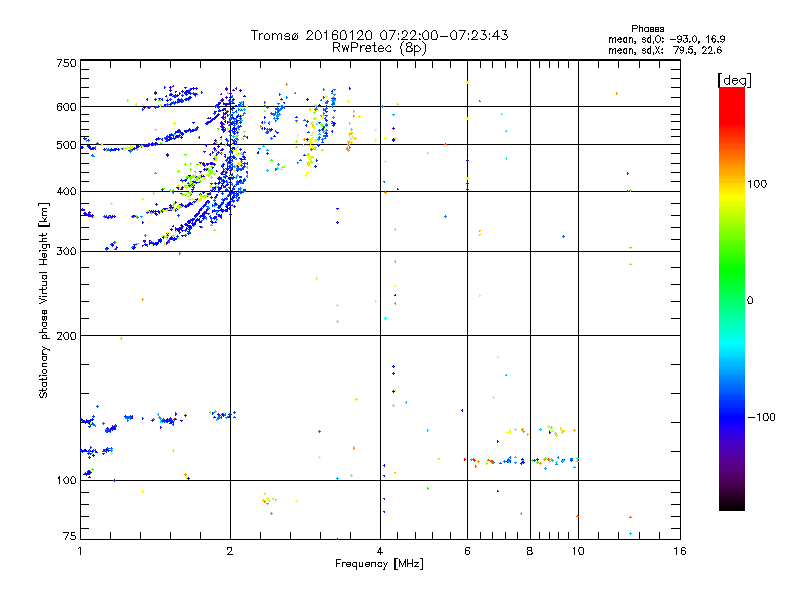This screenshot has height=600, width=800.
Task: Click the y-axis label '75'
Action: coord(70,536)
